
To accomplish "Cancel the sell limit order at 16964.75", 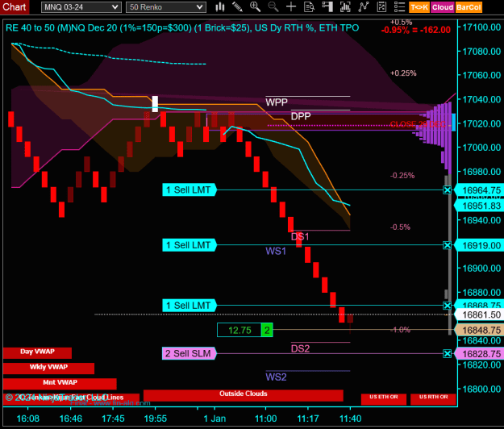I will [447, 190].
